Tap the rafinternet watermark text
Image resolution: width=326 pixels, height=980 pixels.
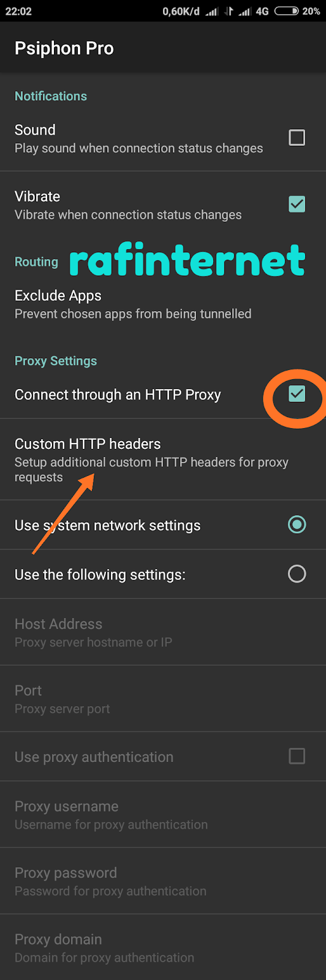[187, 260]
